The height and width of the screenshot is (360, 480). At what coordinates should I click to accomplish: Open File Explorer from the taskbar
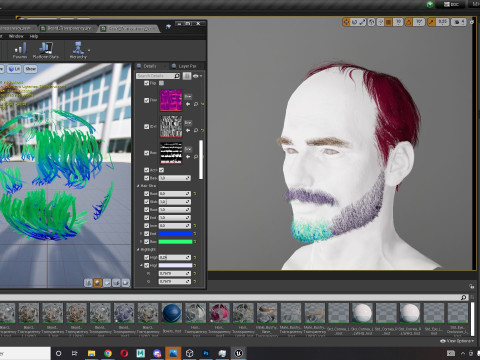tap(92, 353)
